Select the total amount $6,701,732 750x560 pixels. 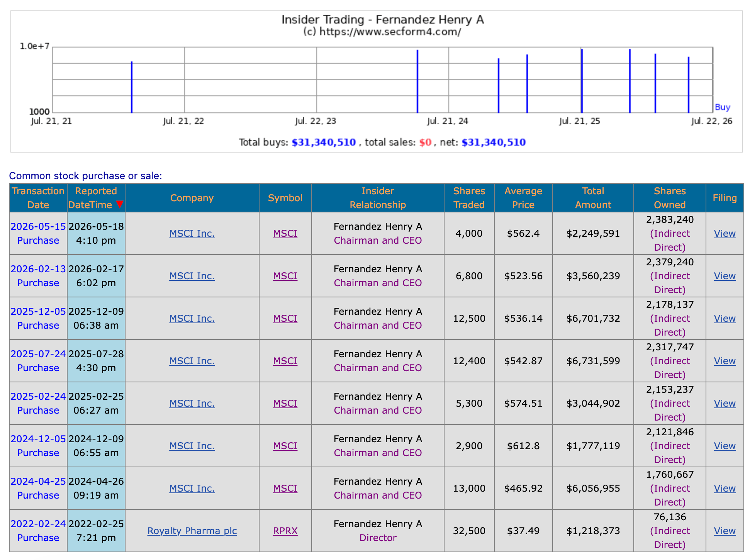pos(593,318)
